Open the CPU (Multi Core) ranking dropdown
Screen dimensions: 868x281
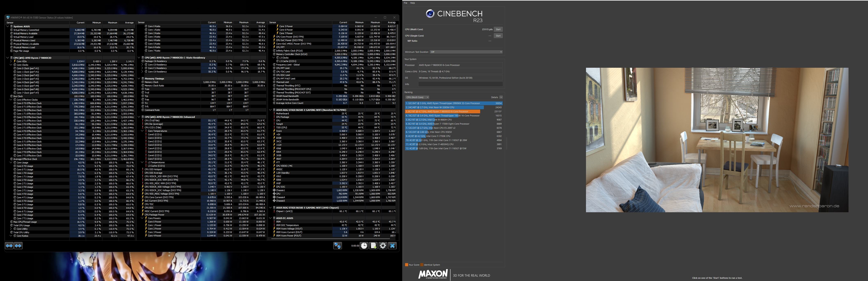(417, 97)
